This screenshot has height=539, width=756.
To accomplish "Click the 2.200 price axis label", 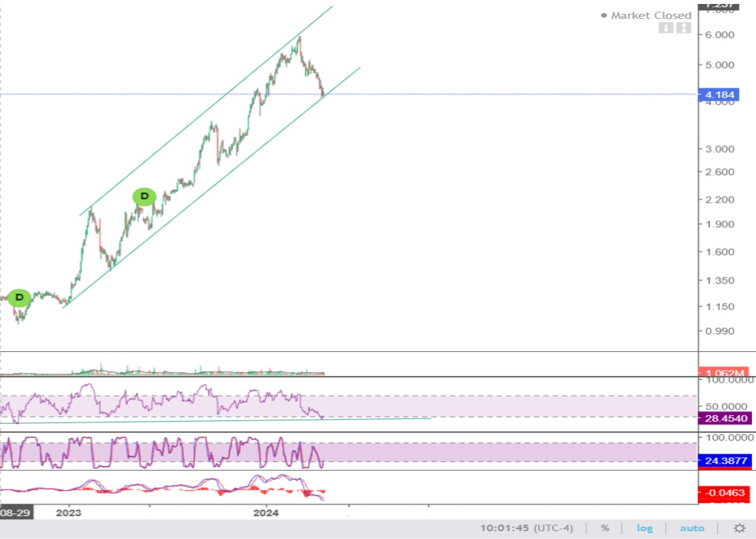I will [x=720, y=200].
